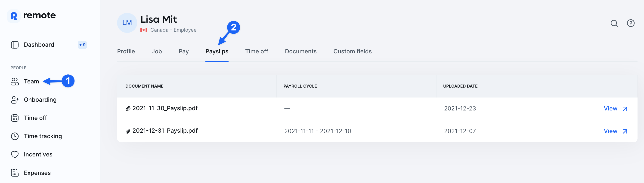Open Team in the sidebar
Viewport: 644px width, 183px height.
[x=31, y=81]
